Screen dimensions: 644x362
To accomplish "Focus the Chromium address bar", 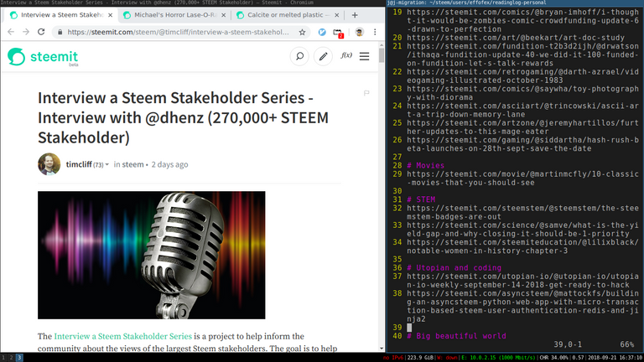I will [179, 32].
